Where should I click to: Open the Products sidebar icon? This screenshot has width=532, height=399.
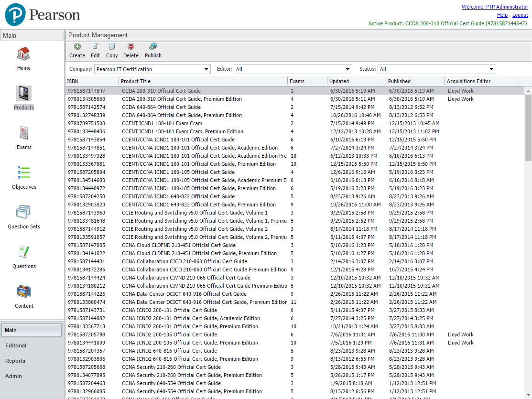24,93
